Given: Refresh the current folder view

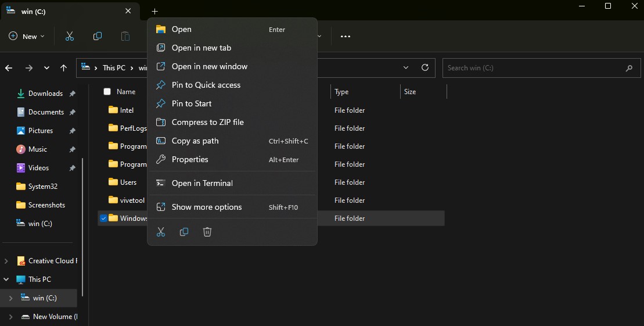Looking at the screenshot, I should coord(425,67).
